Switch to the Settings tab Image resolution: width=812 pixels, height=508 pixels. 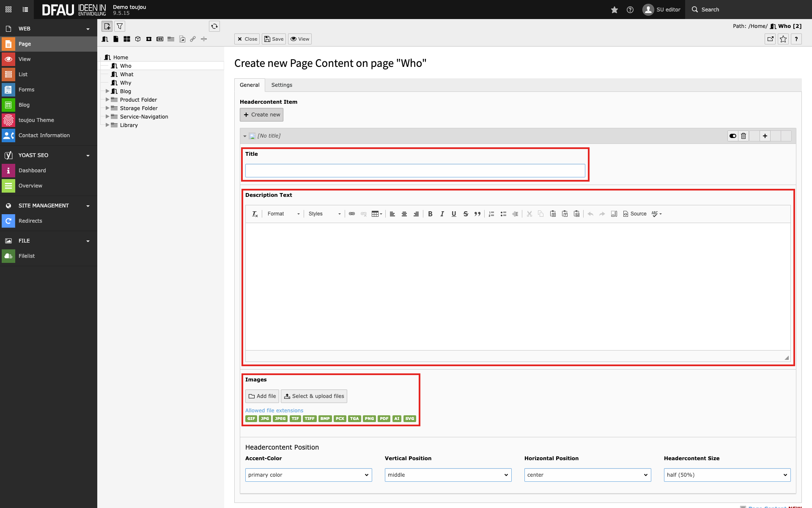coord(282,85)
